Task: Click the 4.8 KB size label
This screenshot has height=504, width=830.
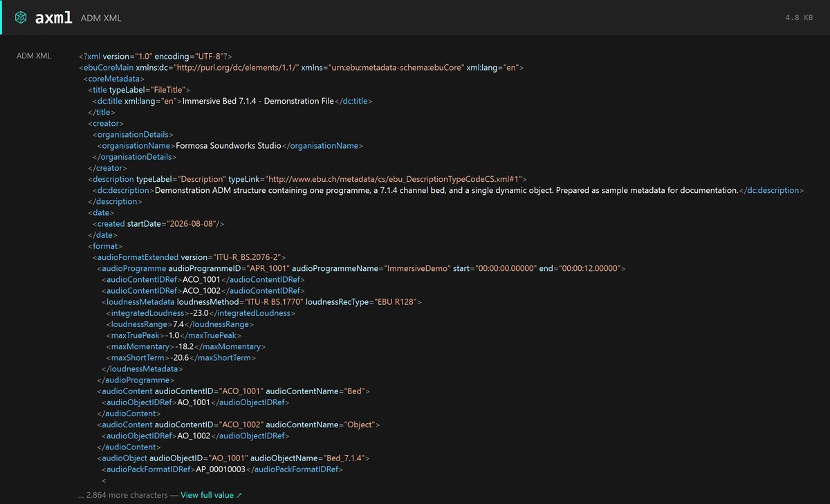Action: pyautogui.click(x=799, y=18)
